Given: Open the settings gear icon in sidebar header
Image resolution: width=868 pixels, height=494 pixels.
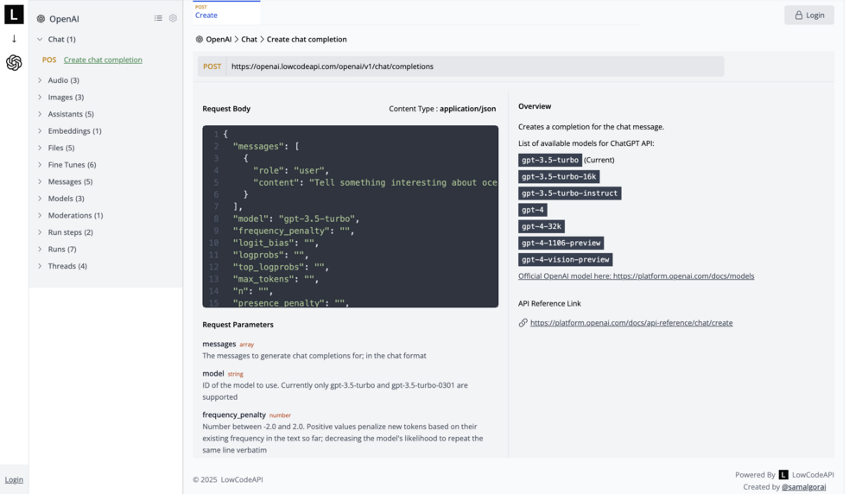Looking at the screenshot, I should [x=173, y=18].
